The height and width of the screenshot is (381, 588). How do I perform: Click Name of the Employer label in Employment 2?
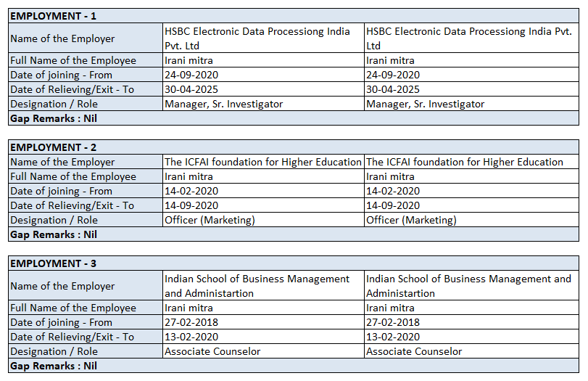pyautogui.click(x=62, y=162)
